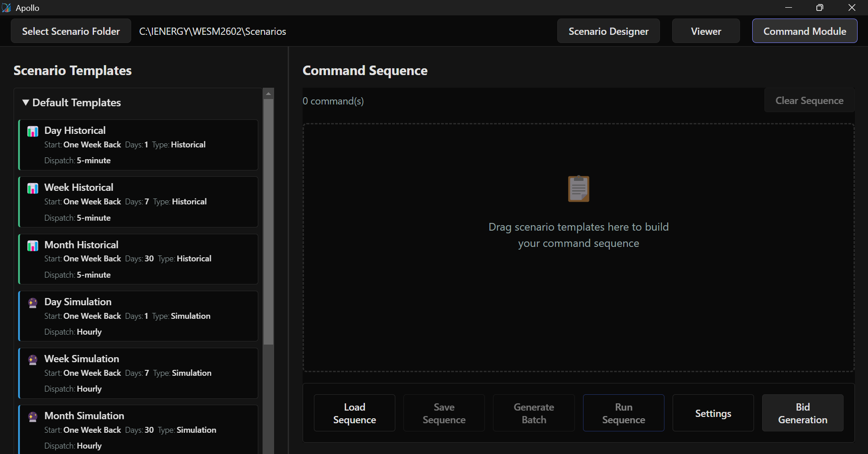Click the Apollo logo in the title bar
This screenshot has width=868, height=454.
(7, 8)
